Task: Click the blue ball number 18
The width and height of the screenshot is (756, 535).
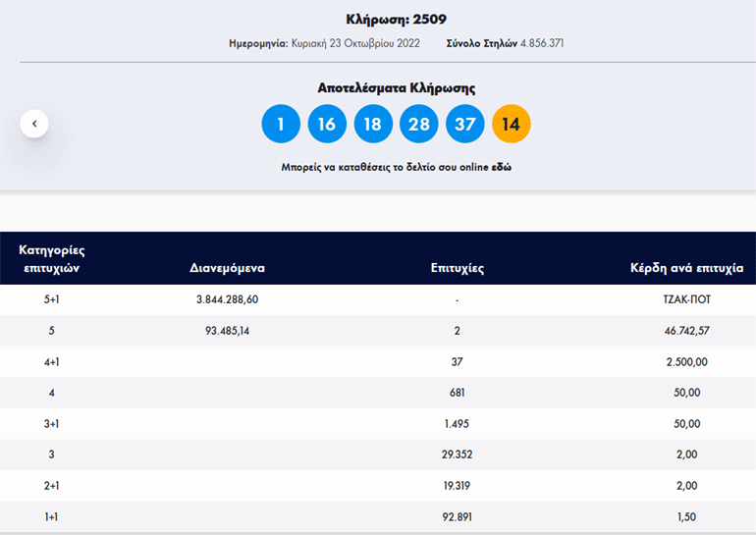Action: click(373, 124)
